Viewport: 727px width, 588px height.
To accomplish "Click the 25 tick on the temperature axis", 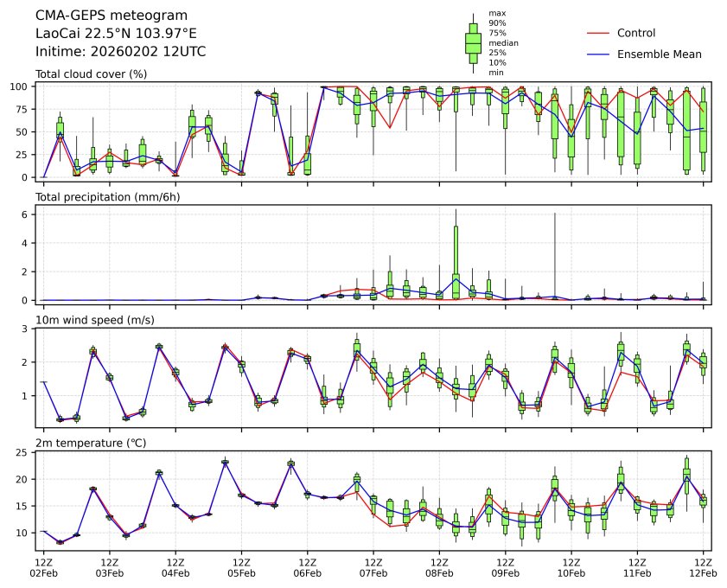I will point(26,452).
